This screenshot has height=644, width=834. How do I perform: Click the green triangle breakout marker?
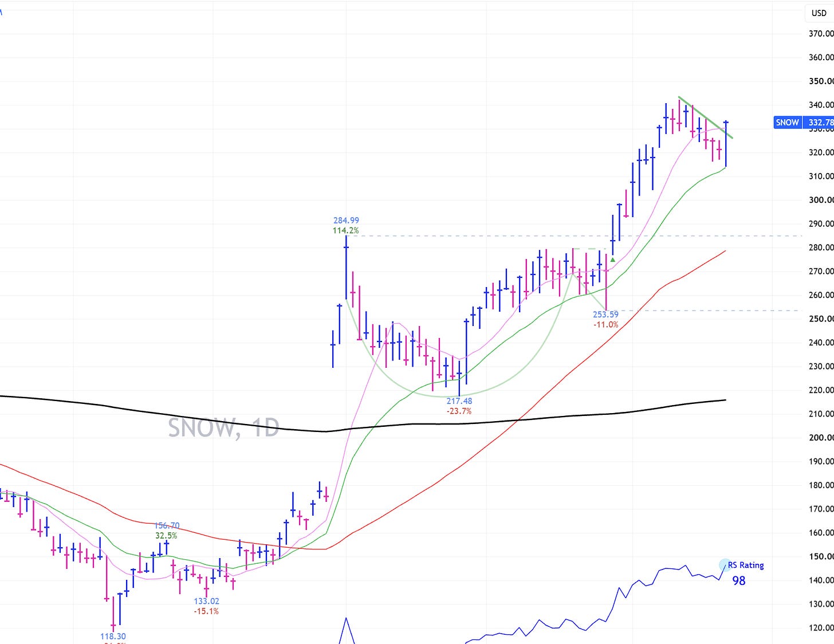[613, 260]
